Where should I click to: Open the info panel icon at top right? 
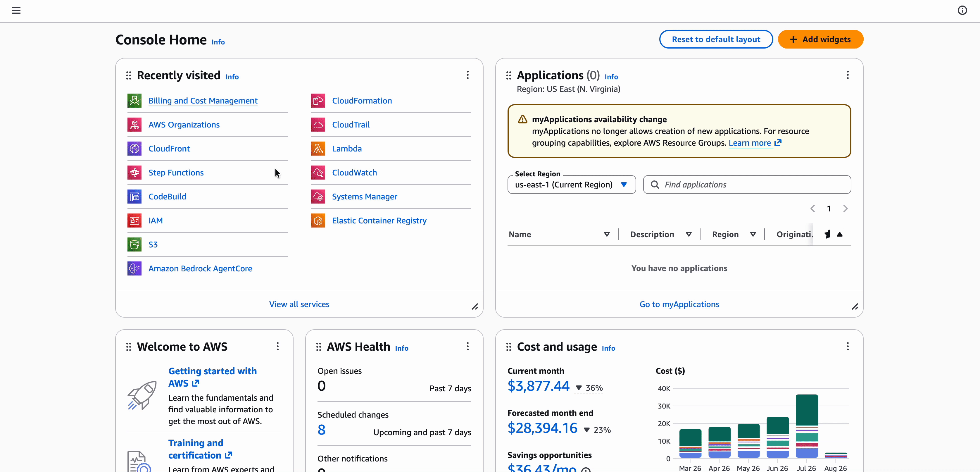(x=962, y=10)
